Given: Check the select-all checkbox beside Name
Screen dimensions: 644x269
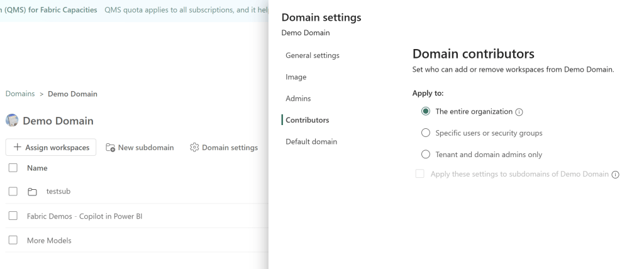Looking at the screenshot, I should pyautogui.click(x=13, y=168).
